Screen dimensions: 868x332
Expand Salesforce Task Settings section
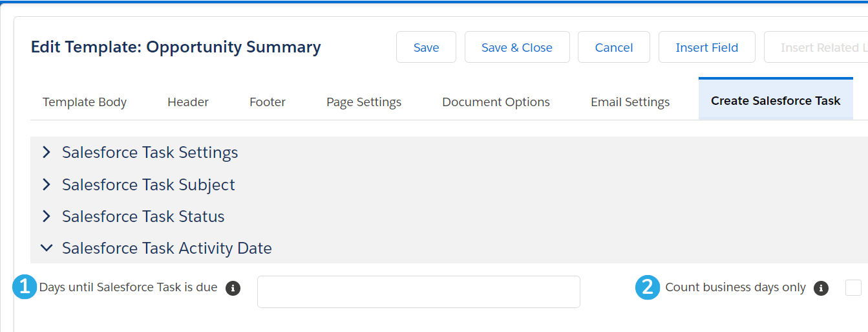coord(140,153)
